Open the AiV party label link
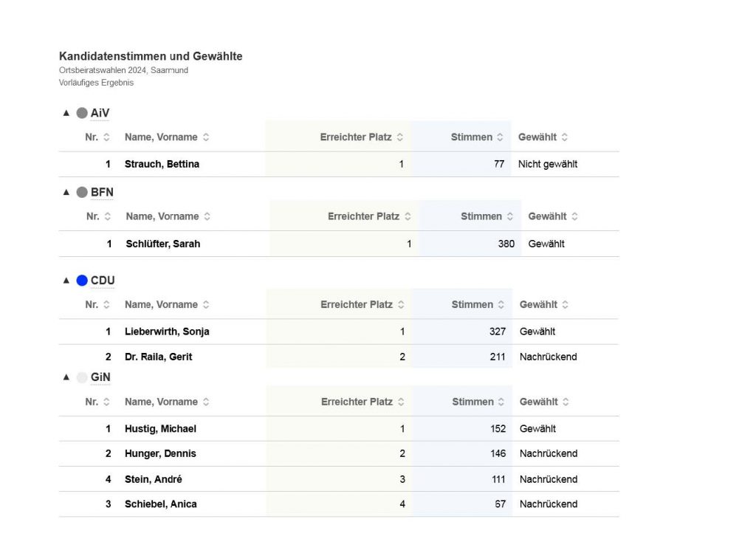756x553 pixels. coord(100,114)
